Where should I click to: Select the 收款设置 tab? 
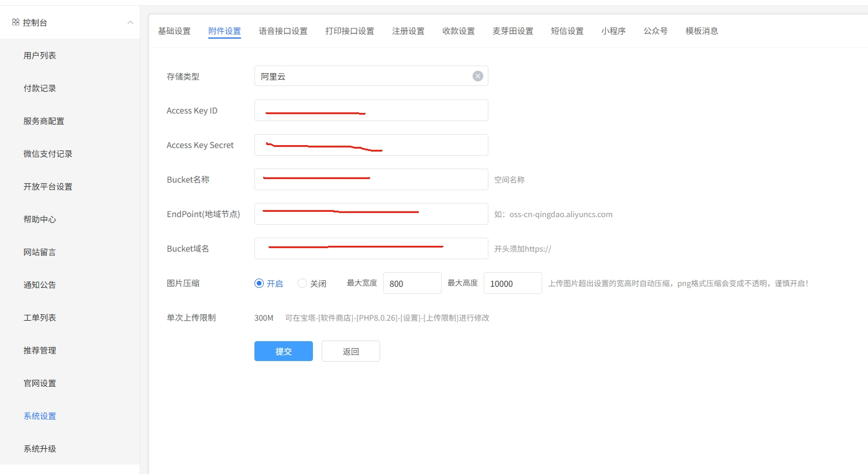click(459, 31)
